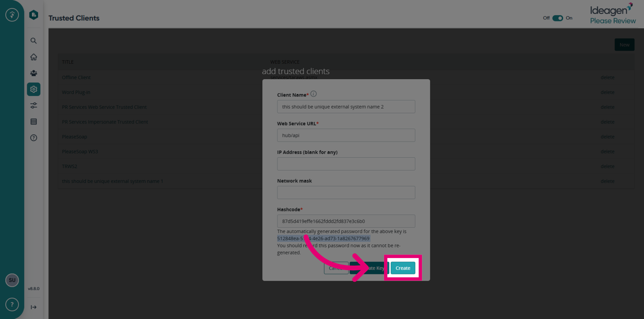
Task: Delete the Offline Client row
Action: click(x=607, y=77)
